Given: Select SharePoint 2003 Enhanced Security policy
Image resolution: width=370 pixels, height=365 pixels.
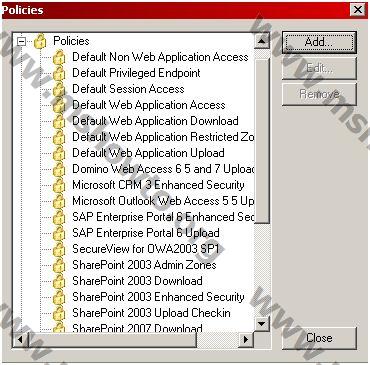Looking at the screenshot, I should coord(158,297).
